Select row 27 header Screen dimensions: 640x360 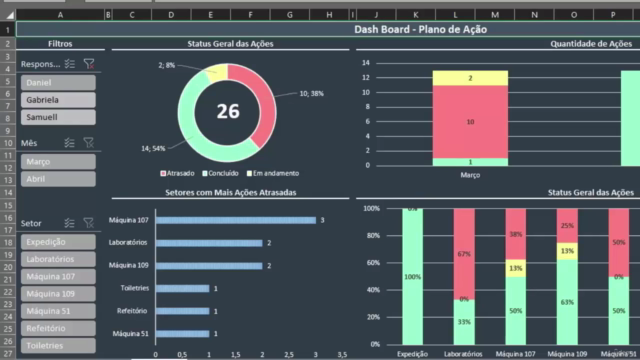pyautogui.click(x=8, y=353)
